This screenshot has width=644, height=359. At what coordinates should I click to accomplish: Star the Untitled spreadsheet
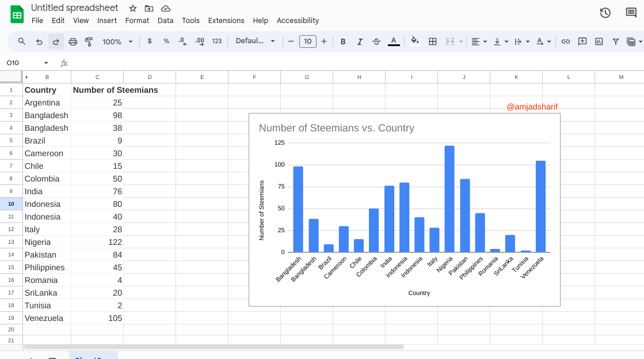click(x=133, y=8)
